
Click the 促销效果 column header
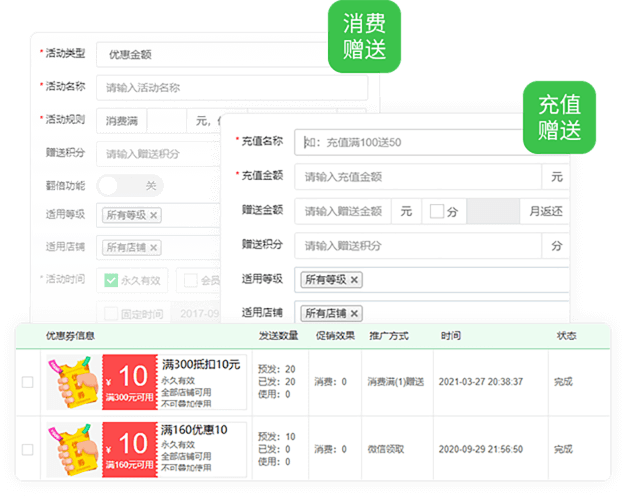tap(335, 336)
